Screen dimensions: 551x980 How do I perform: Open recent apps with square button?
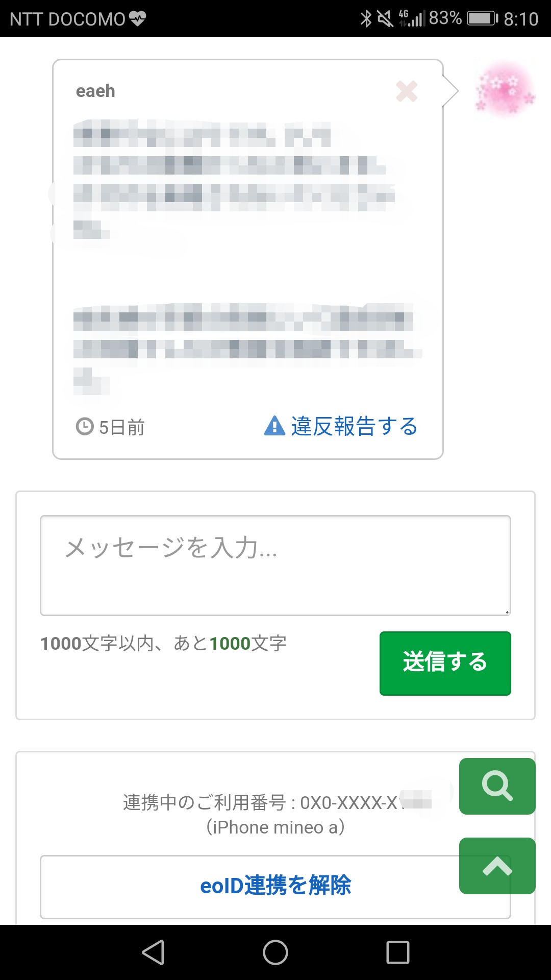[x=397, y=952]
